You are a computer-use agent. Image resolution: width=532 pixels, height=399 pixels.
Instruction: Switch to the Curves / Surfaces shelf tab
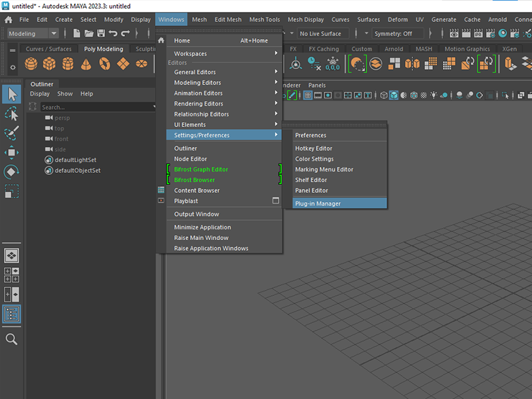tap(49, 49)
